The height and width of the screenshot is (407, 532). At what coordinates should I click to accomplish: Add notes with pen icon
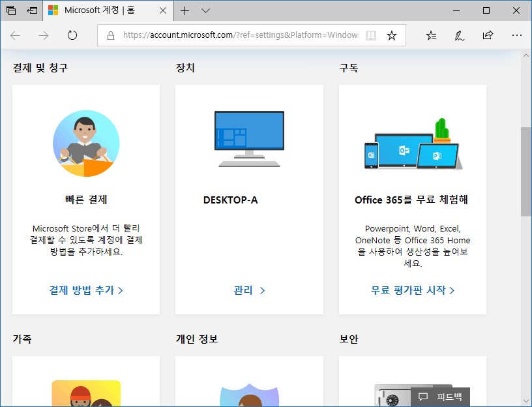pos(460,35)
